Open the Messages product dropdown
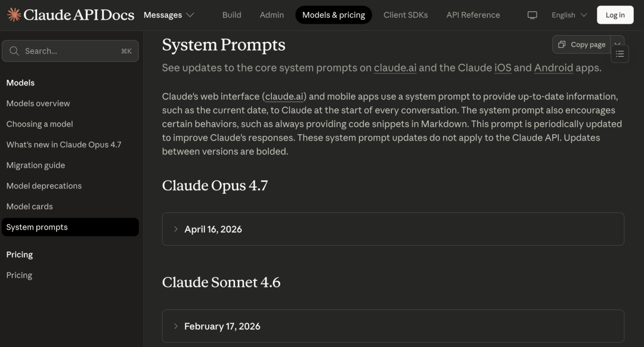The height and width of the screenshot is (347, 644). [169, 15]
